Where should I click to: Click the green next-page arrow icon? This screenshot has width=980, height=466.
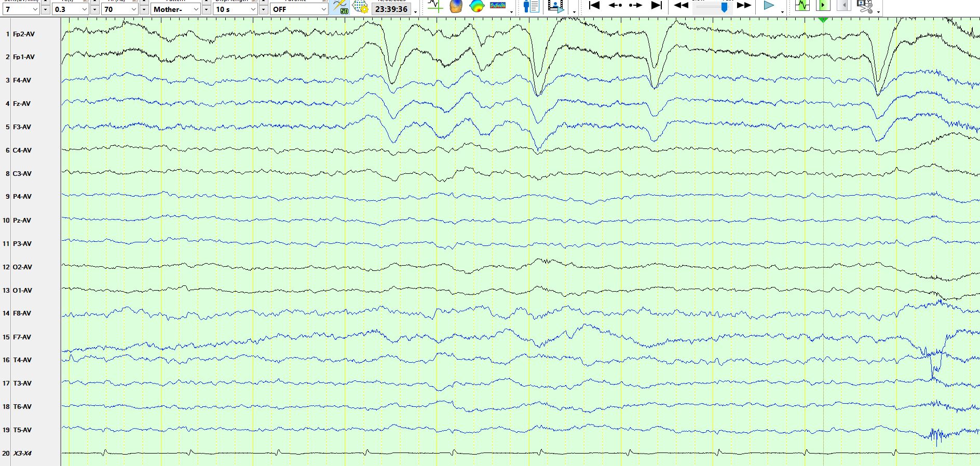click(x=823, y=6)
